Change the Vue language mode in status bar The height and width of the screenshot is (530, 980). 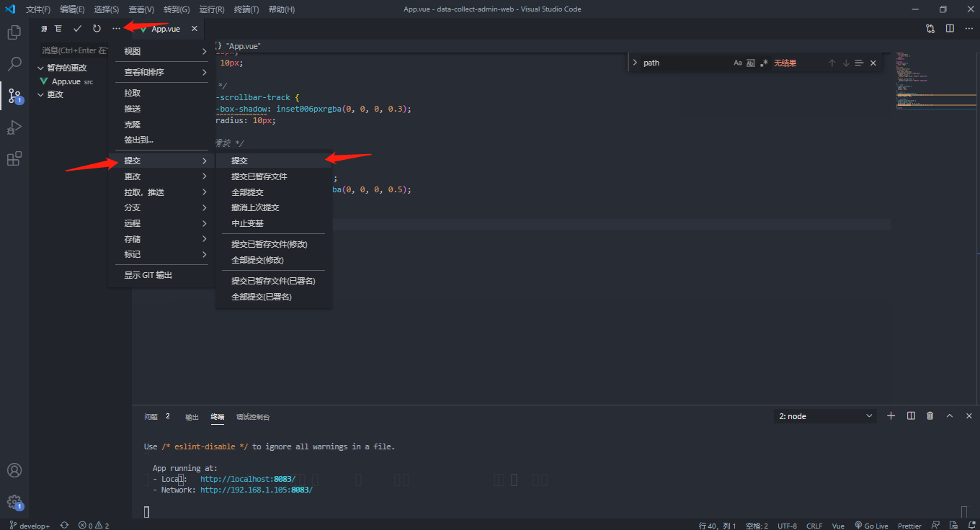pyautogui.click(x=838, y=526)
